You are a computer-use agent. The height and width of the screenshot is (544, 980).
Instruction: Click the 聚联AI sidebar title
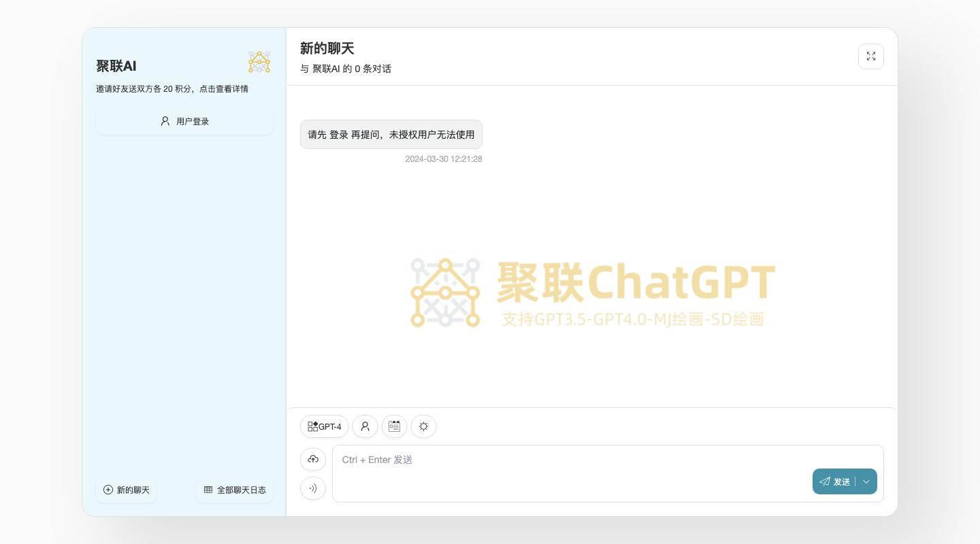[x=116, y=66]
